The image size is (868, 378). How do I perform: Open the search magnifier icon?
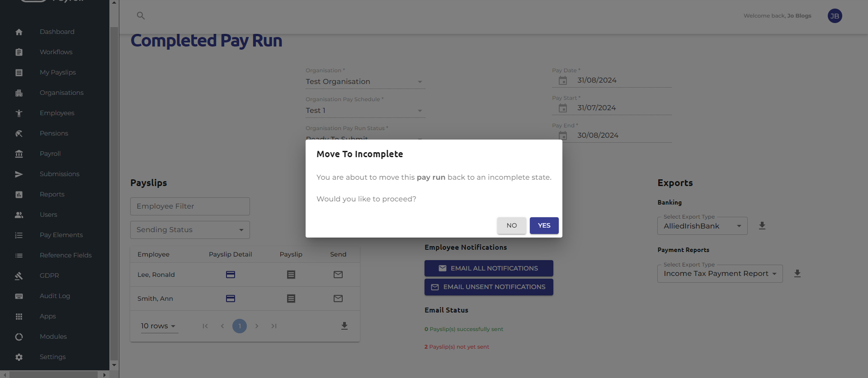141,16
